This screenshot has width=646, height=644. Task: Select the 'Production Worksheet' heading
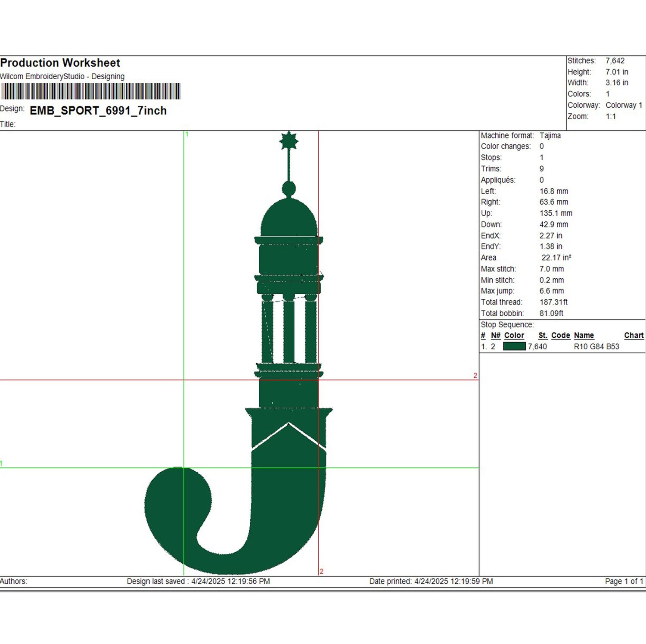[60, 63]
